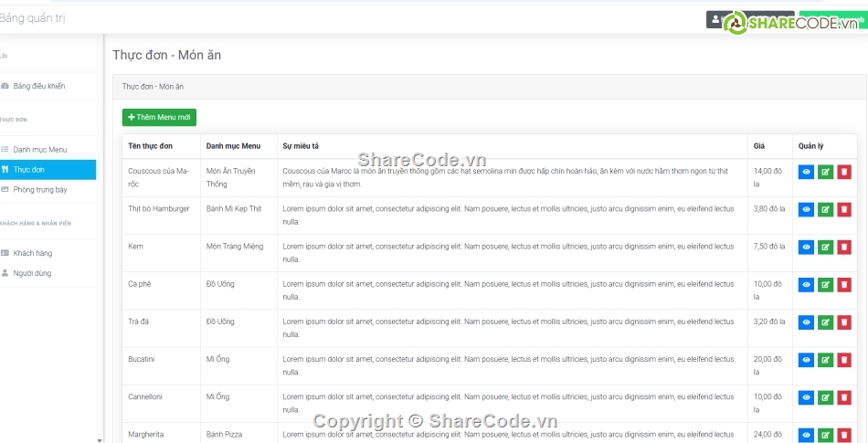Screen dimensions: 868x443
Task: Navigate to Người dùng users page
Action: (32, 273)
